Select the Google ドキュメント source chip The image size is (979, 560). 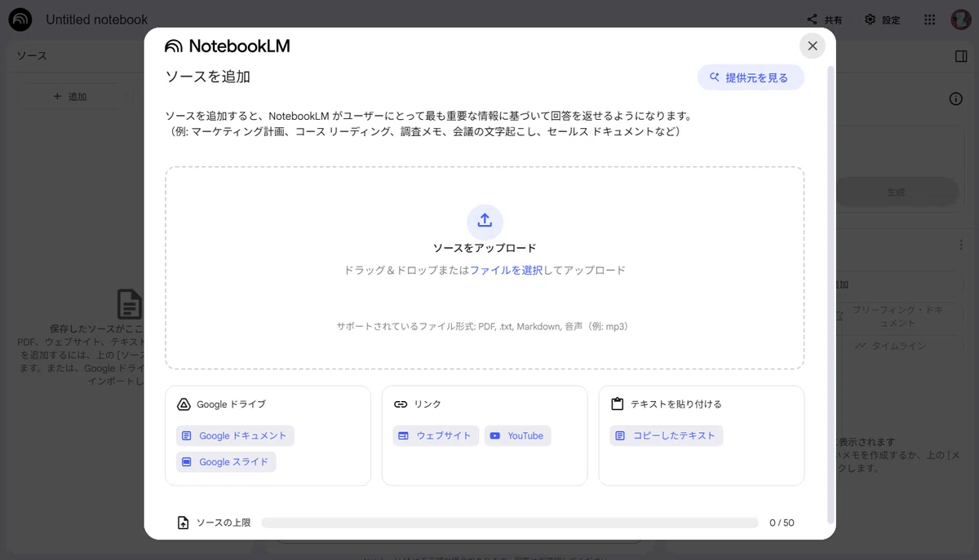pyautogui.click(x=235, y=436)
